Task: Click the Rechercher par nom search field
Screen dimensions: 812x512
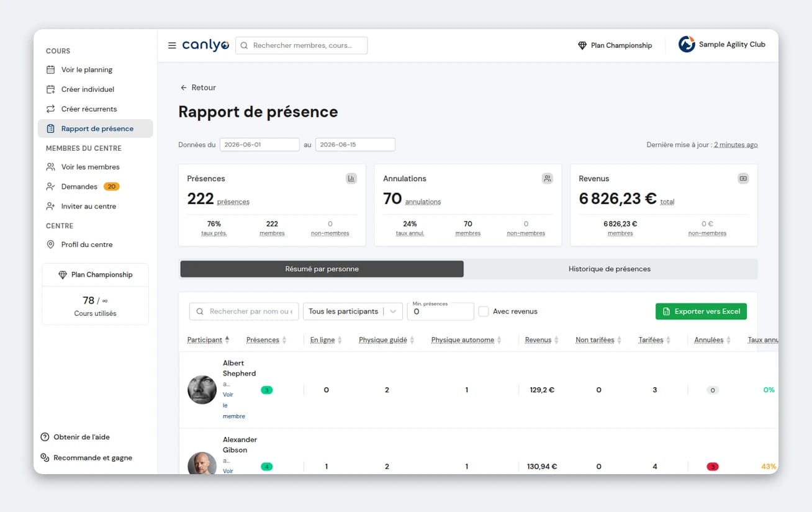Action: 244,312
